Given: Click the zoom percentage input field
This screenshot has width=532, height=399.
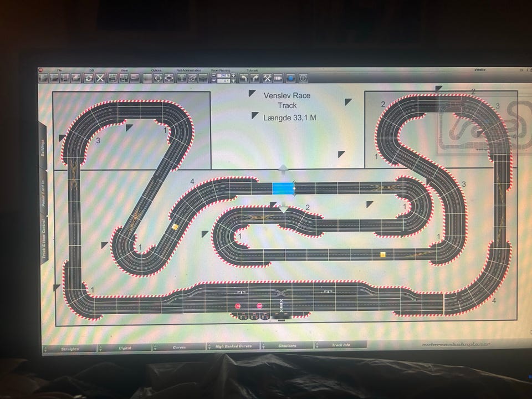Looking at the screenshot, I should click(x=223, y=75).
